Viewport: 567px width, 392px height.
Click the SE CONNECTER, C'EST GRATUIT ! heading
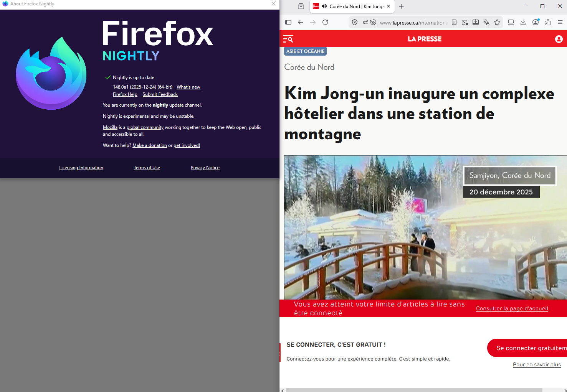[x=336, y=345]
